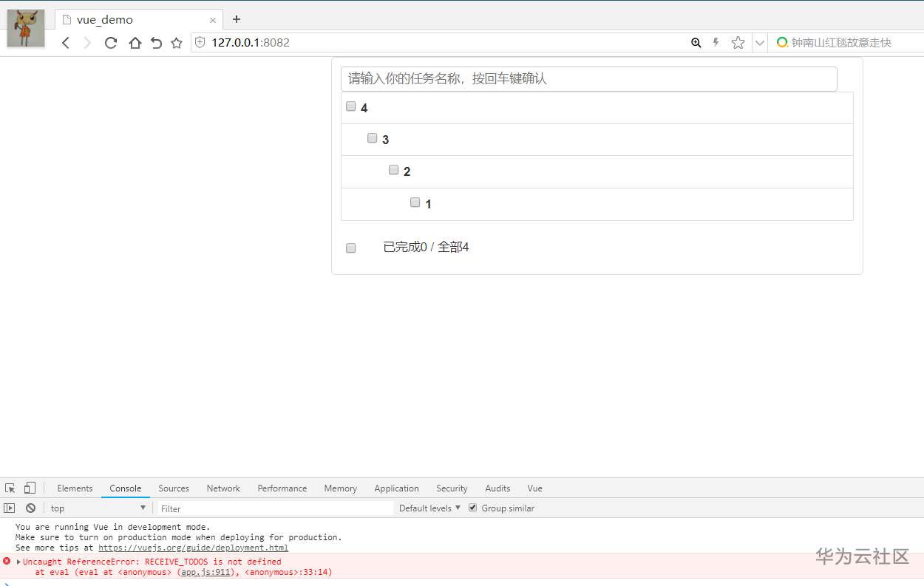This screenshot has width=924, height=586.
Task: Click the lightning speed mode icon
Action: (x=716, y=43)
